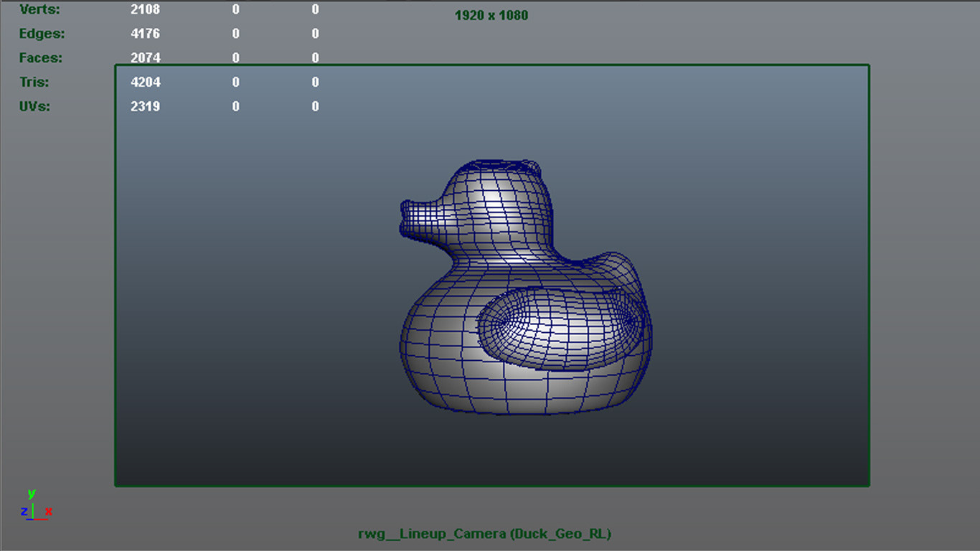Image resolution: width=980 pixels, height=551 pixels.
Task: Select the rubber duck wireframe mesh
Action: 525,287
